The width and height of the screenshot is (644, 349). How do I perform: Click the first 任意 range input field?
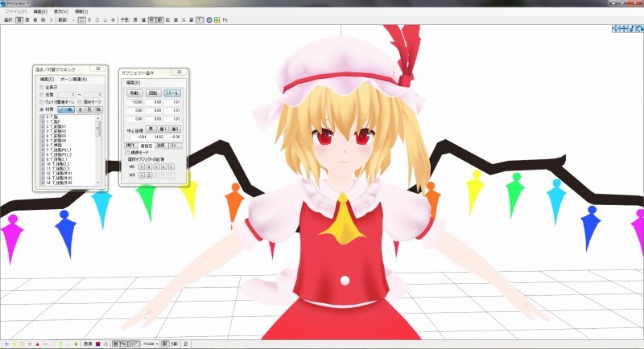pos(66,95)
